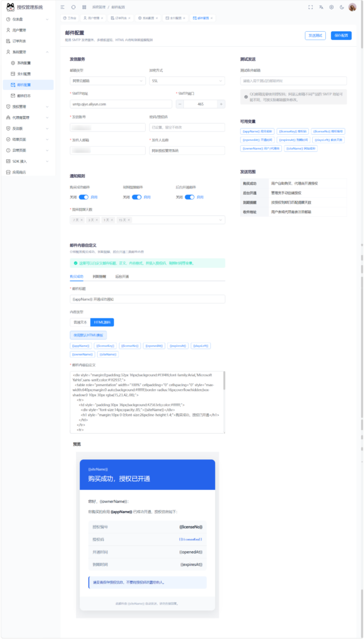Viewport: 364px width, 639px height.
Task: Open 邮件日志 in the sidebar submenu
Action: pos(27,95)
